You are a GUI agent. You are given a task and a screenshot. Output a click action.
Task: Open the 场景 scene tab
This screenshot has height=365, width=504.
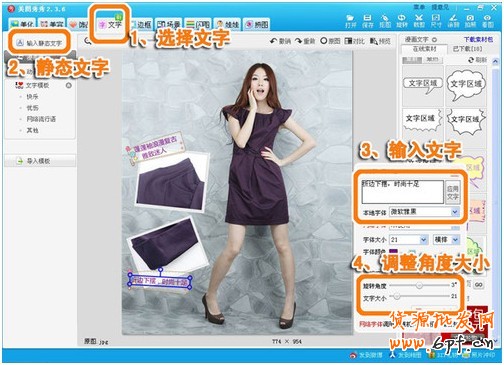pos(169,24)
